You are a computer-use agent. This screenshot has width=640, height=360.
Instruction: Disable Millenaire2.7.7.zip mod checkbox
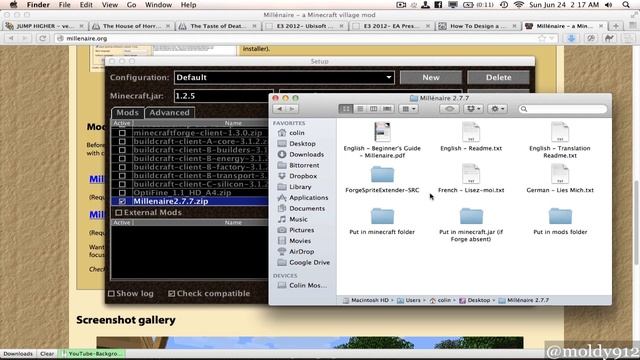click(x=122, y=201)
